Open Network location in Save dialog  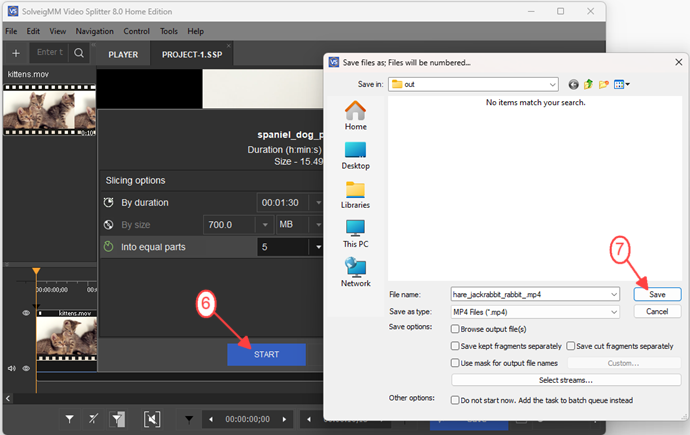(356, 272)
